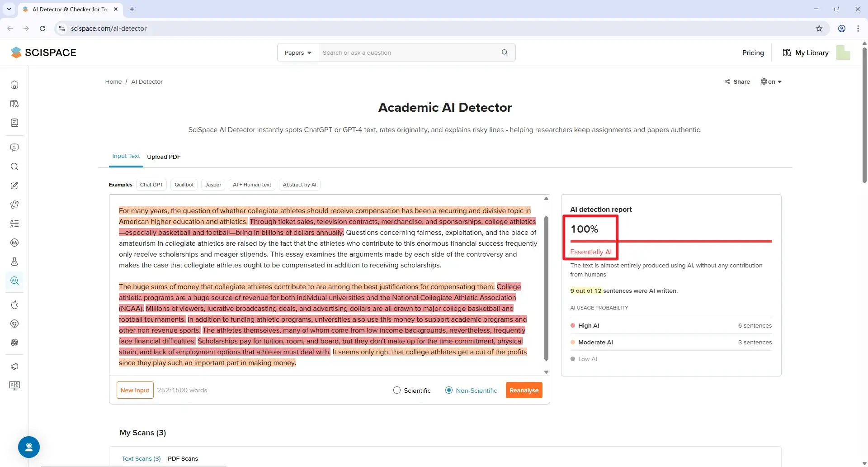The height and width of the screenshot is (467, 868).
Task: Select the Scientific radio option
Action: point(397,390)
